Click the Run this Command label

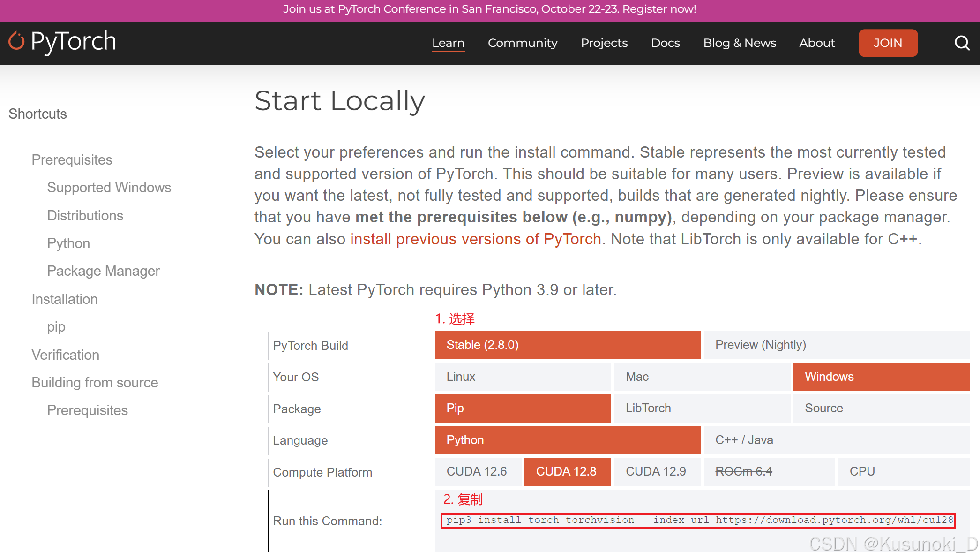pos(327,521)
